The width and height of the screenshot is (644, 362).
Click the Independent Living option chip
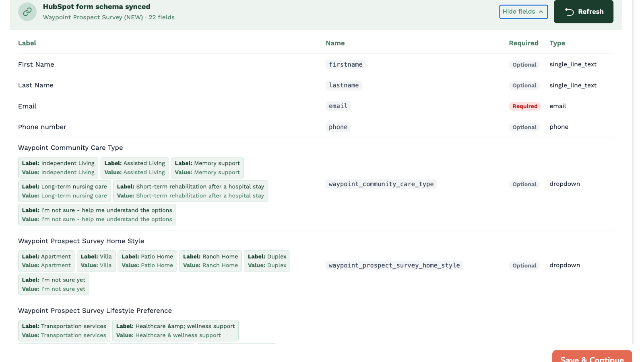click(58, 168)
